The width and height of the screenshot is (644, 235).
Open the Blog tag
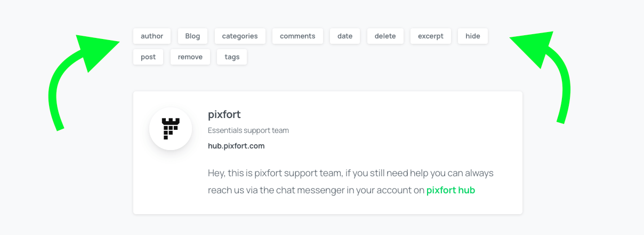click(192, 36)
